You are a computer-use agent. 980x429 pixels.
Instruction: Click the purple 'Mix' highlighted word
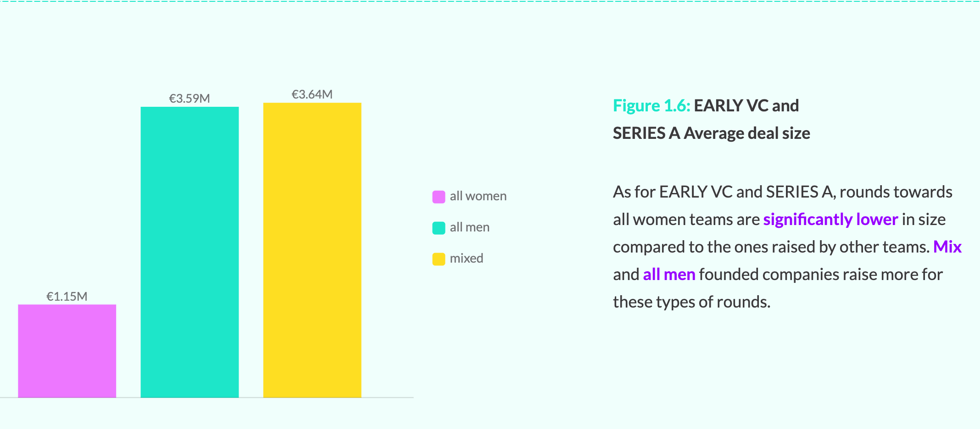coord(947,247)
